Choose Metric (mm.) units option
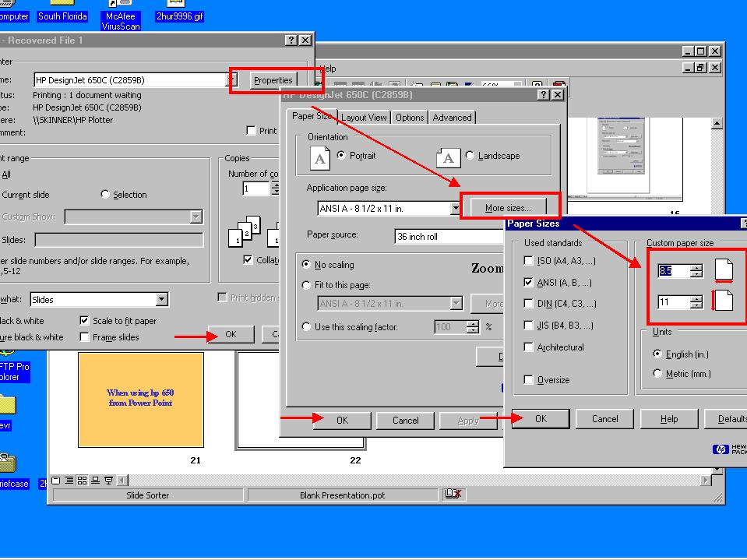The image size is (747, 560). [x=658, y=374]
